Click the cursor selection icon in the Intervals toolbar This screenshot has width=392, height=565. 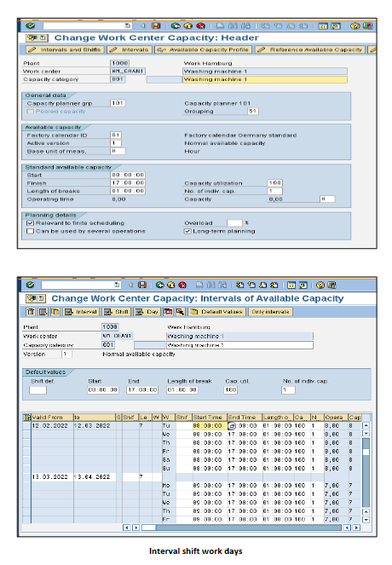180,312
